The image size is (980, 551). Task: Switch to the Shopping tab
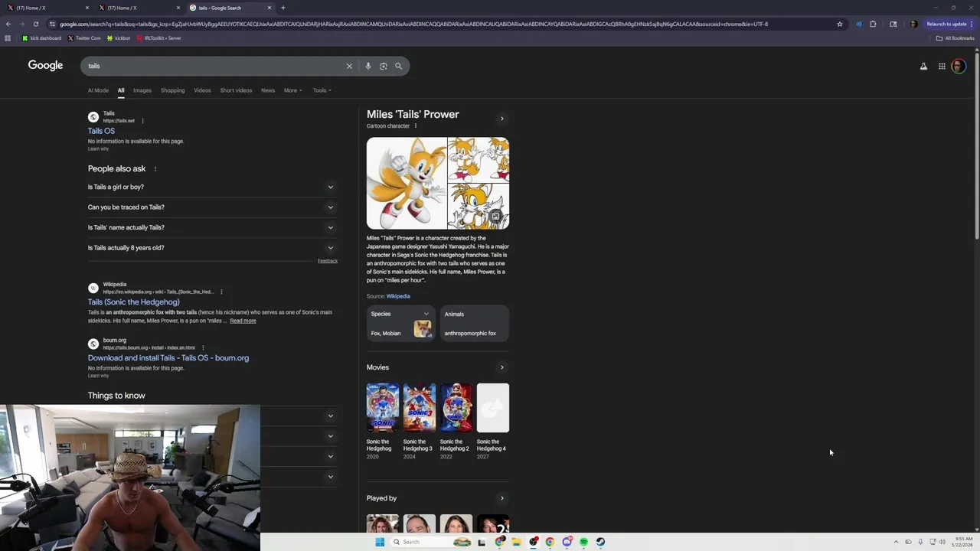[172, 90]
